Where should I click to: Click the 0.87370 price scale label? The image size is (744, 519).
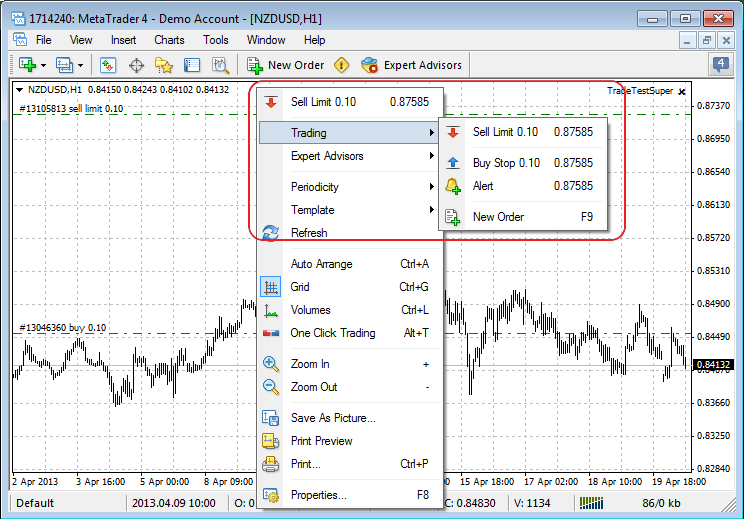click(713, 105)
